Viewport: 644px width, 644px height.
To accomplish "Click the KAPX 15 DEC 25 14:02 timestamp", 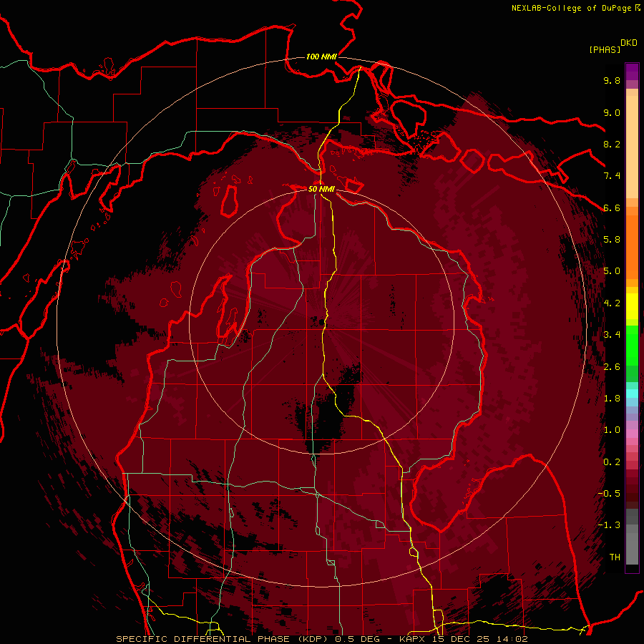I will [463, 639].
